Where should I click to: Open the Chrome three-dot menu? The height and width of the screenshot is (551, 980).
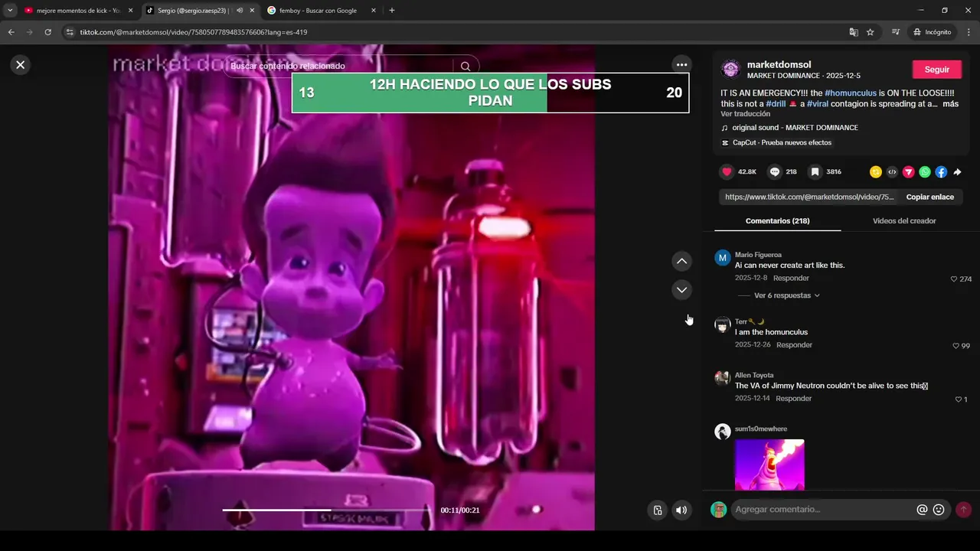point(969,32)
